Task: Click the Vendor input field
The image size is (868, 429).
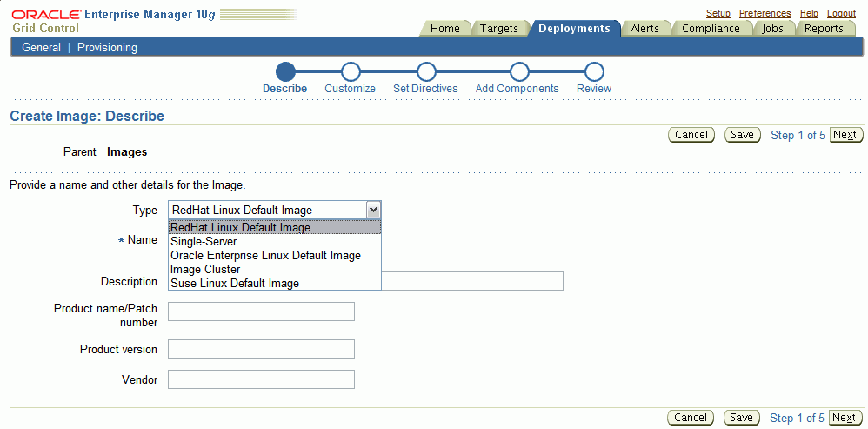Action: (261, 379)
